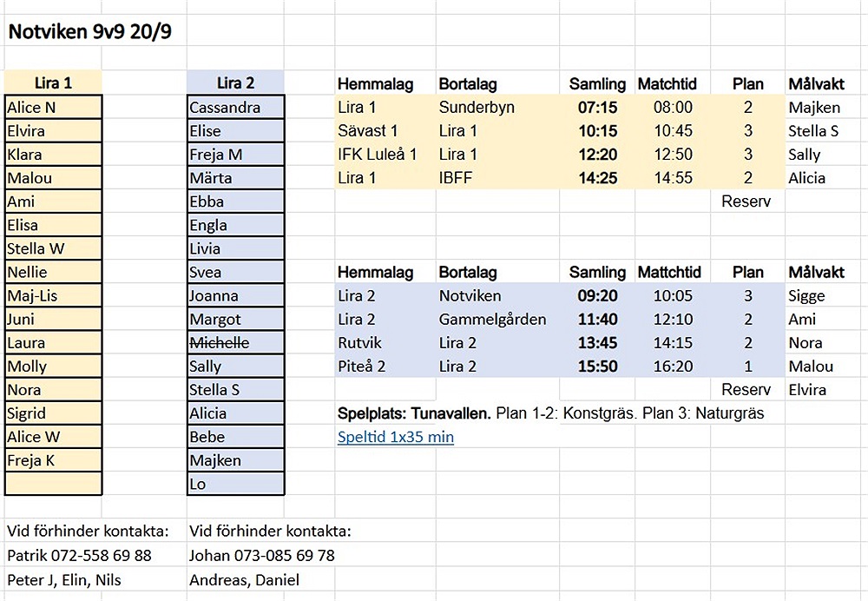Select the Johan 073-085 69 78 cell

pos(261,555)
